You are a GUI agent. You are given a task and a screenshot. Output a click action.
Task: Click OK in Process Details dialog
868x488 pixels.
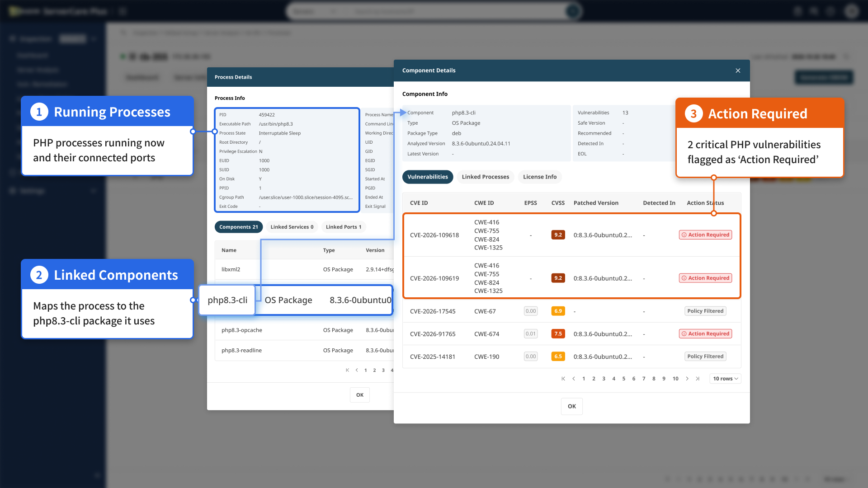click(x=359, y=395)
